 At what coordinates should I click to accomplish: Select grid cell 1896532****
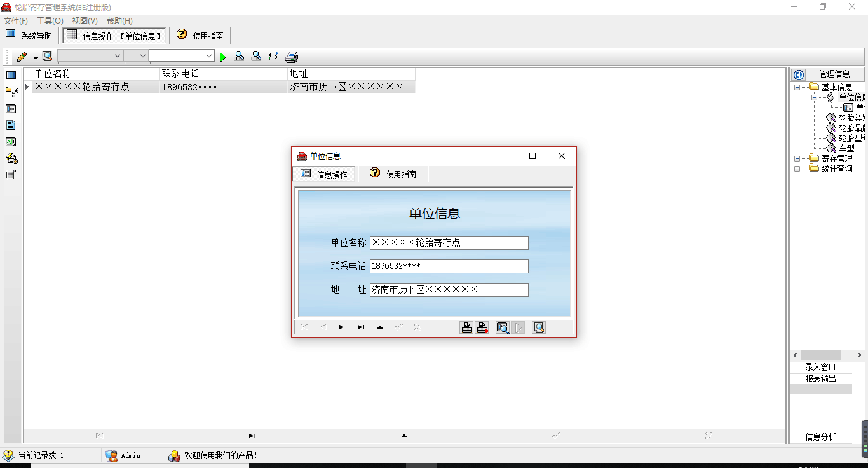click(224, 86)
